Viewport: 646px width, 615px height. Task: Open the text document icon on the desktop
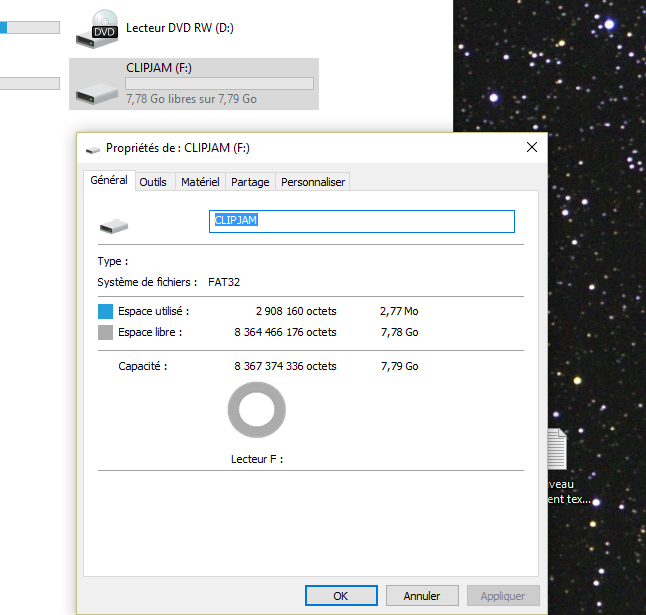pos(557,449)
